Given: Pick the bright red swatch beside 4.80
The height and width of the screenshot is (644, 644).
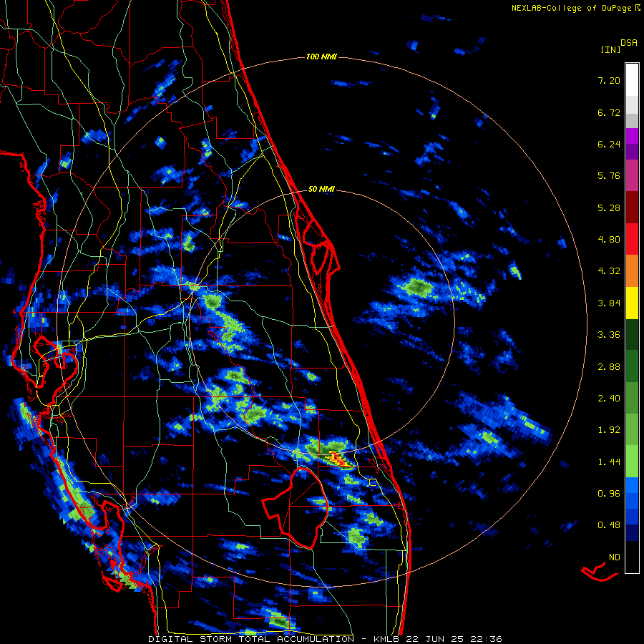Looking at the screenshot, I should pyautogui.click(x=632, y=239).
